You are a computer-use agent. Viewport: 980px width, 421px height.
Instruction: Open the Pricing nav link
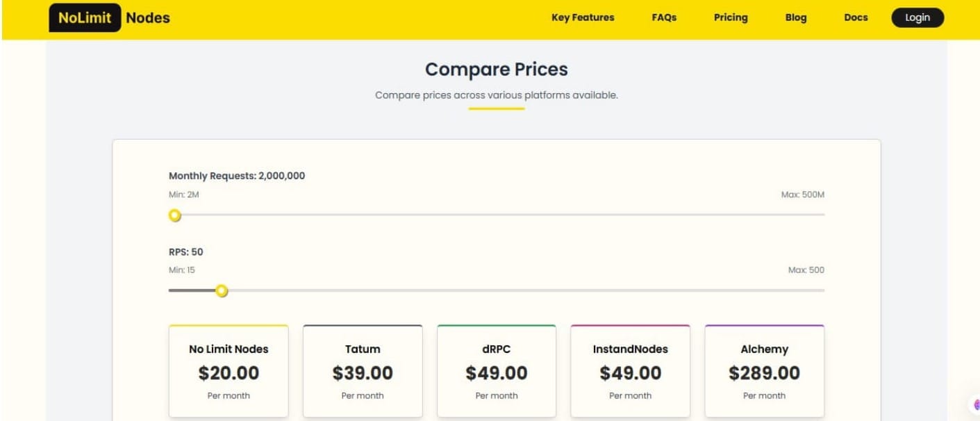tap(731, 17)
